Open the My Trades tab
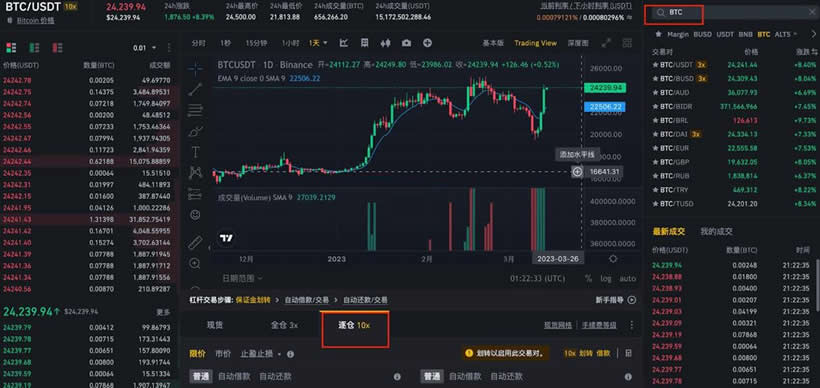Image resolution: width=820 pixels, height=388 pixels. pos(716,232)
